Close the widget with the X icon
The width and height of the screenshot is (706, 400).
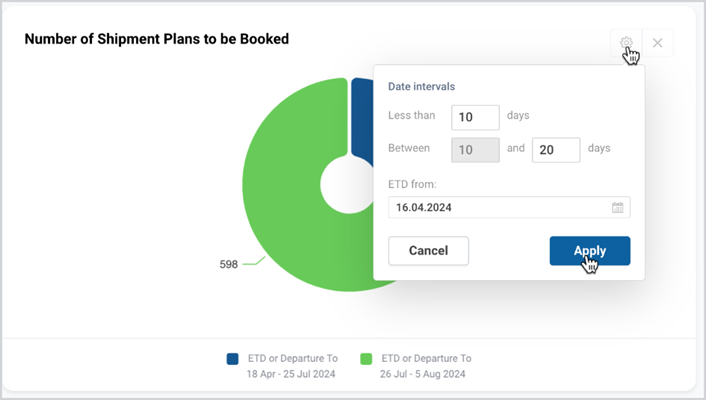[657, 43]
